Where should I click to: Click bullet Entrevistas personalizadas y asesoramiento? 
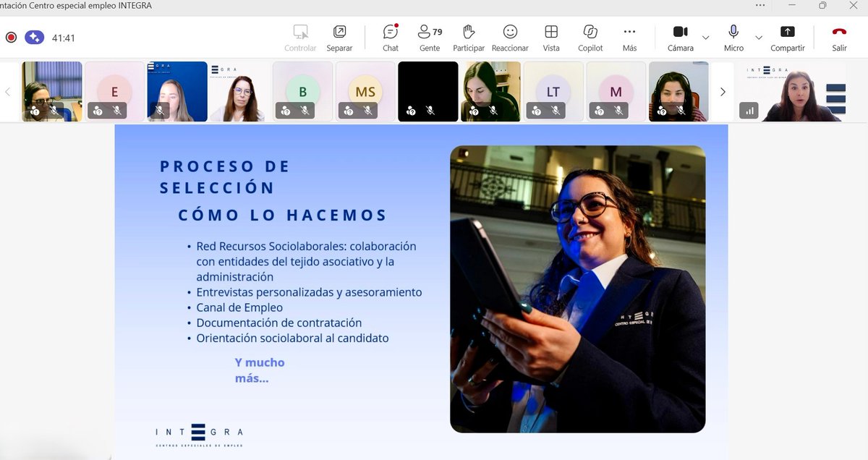tap(309, 292)
